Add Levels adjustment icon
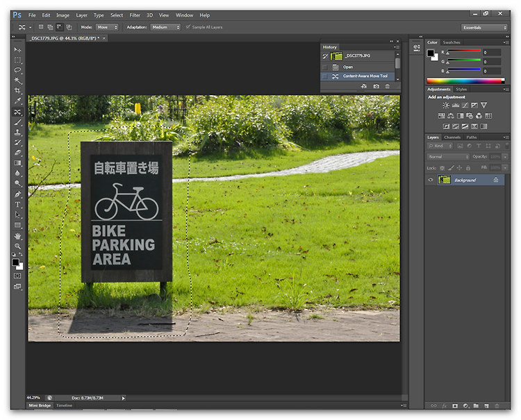 [x=456, y=106]
